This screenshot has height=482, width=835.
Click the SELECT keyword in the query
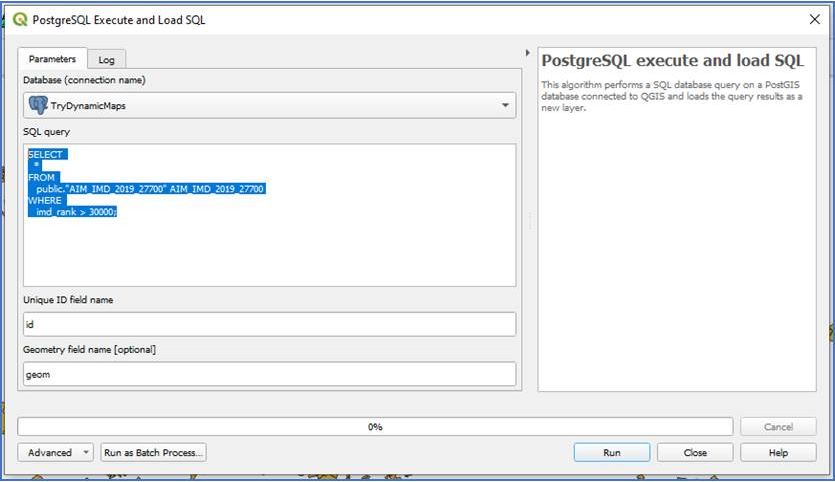pos(45,154)
